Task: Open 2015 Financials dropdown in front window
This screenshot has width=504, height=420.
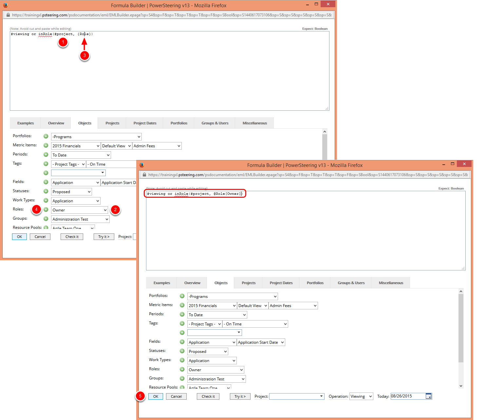Action: point(212,305)
